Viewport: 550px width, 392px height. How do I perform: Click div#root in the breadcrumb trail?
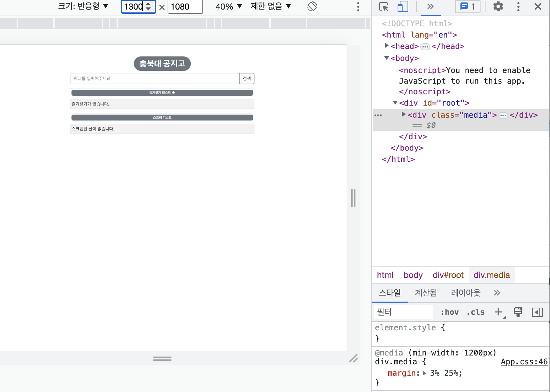pos(448,275)
